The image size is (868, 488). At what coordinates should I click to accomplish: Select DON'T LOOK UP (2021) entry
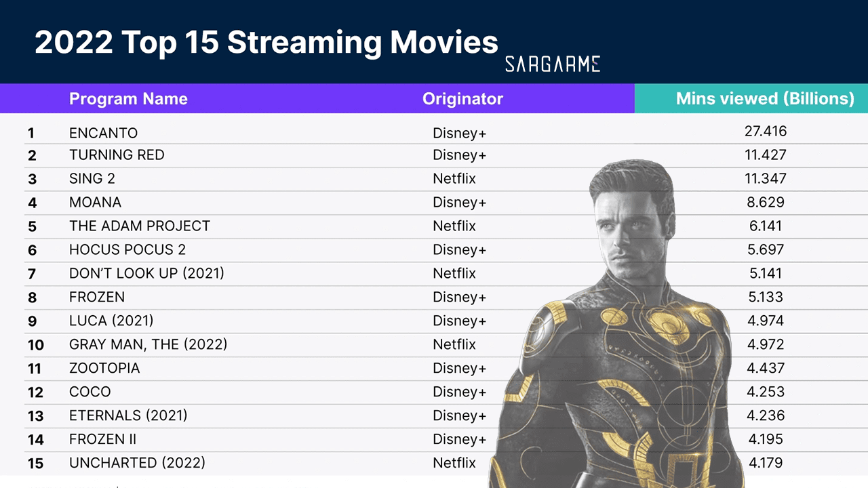(x=146, y=274)
